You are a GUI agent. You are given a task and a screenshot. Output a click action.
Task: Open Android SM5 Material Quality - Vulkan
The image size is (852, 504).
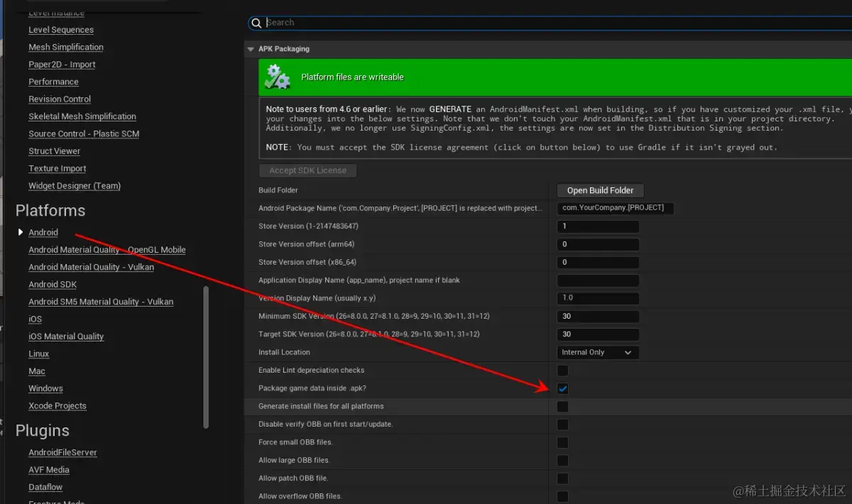coord(101,302)
